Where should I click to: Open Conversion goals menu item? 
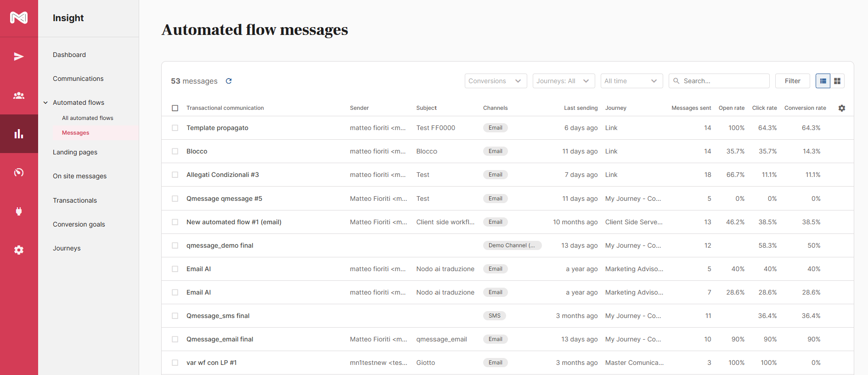coord(79,224)
